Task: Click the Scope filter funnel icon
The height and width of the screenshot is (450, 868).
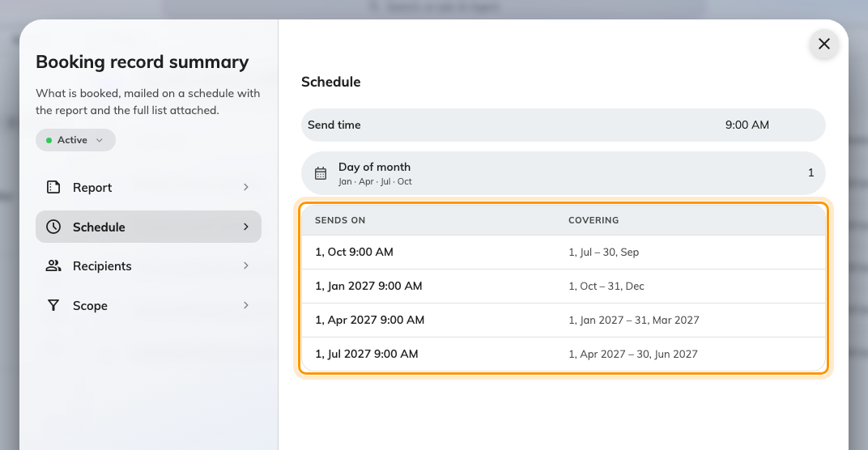Action: (53, 305)
